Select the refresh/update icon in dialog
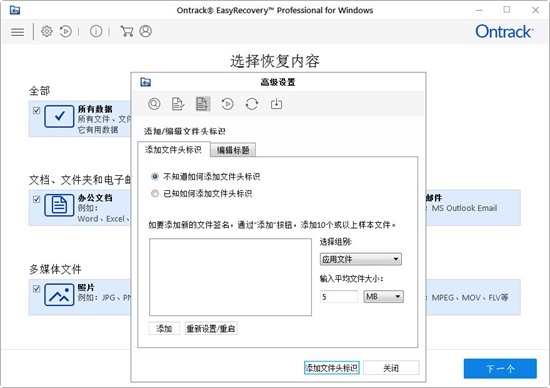This screenshot has height=388, width=550. coord(252,104)
